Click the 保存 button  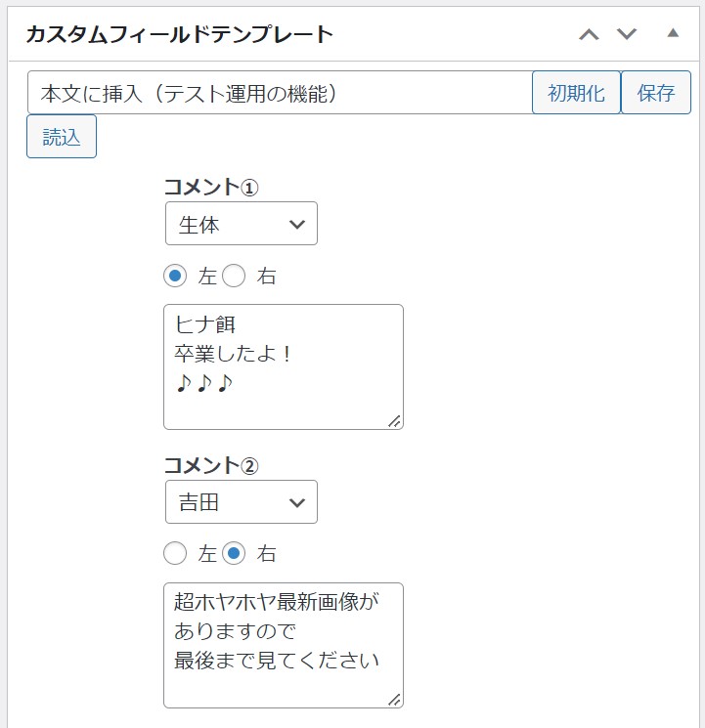pos(656,93)
